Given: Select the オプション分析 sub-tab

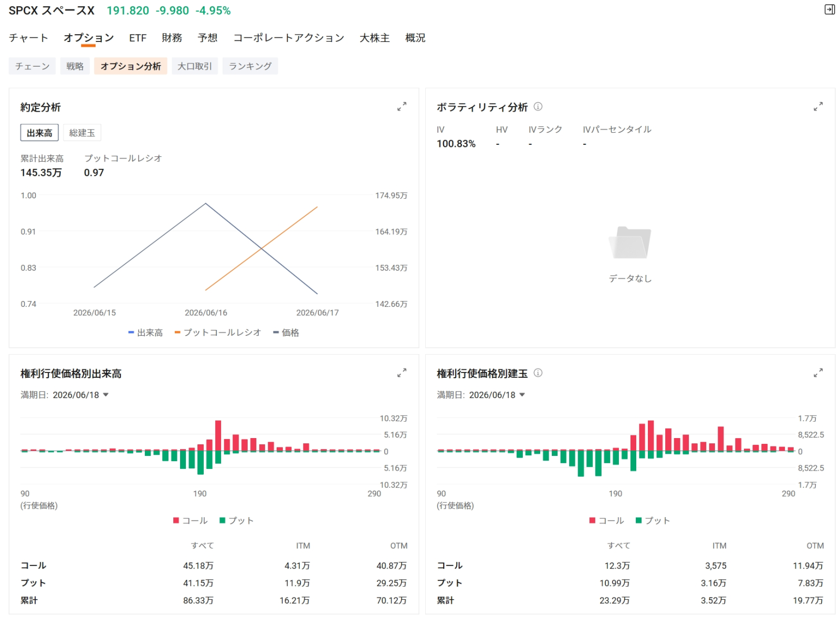Looking at the screenshot, I should point(131,66).
